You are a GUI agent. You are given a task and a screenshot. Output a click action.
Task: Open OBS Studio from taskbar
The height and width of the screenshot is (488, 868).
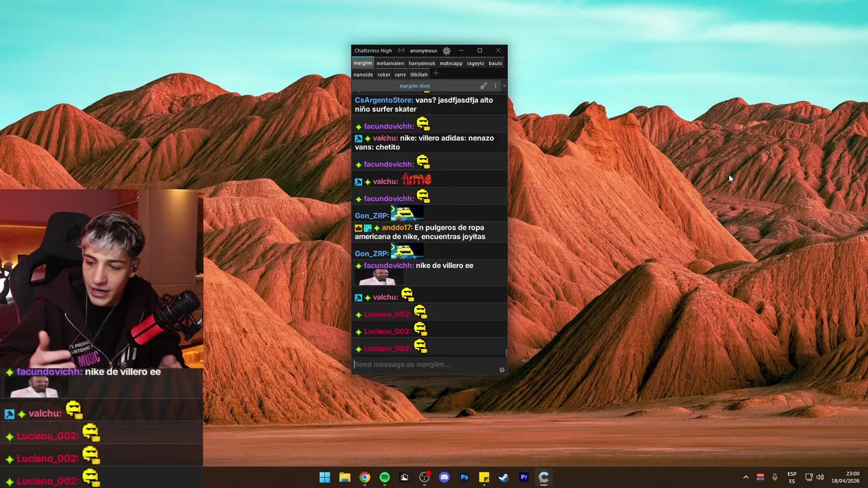coord(425,477)
